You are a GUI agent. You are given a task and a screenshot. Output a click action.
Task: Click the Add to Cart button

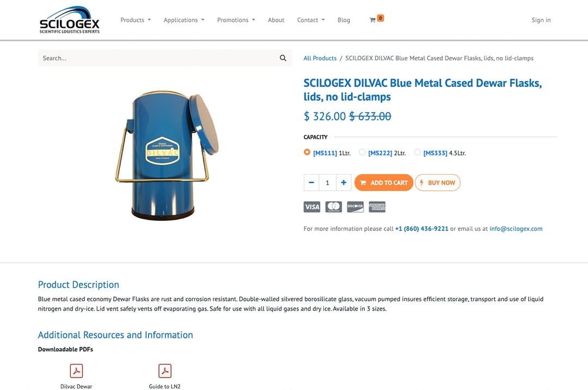[x=384, y=182]
